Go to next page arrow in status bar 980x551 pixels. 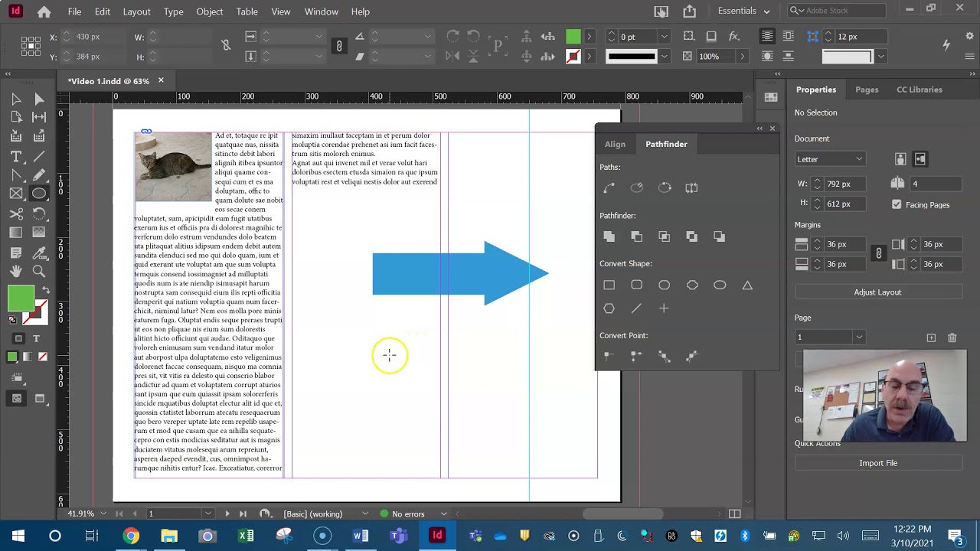click(227, 514)
